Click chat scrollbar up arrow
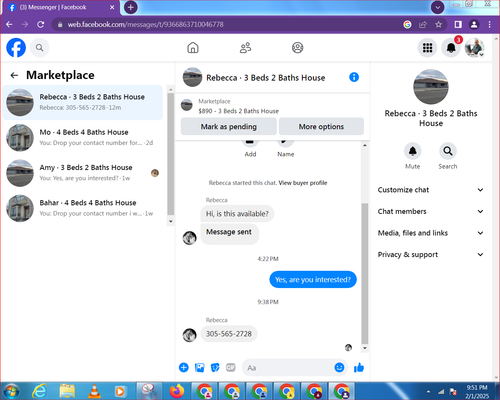500x400 pixels. click(365, 145)
